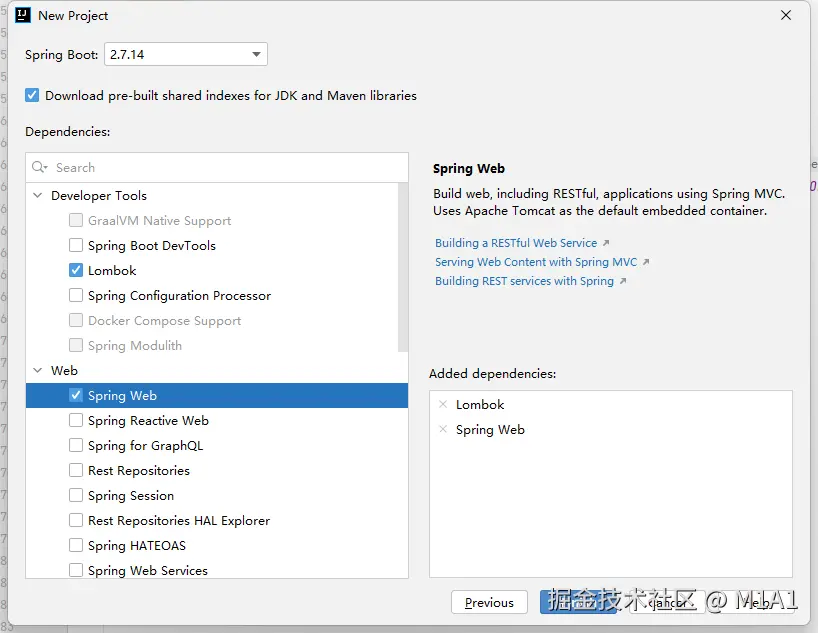This screenshot has height=633, width=818.
Task: Select the Developer Tools tree label
Action: coord(99,195)
